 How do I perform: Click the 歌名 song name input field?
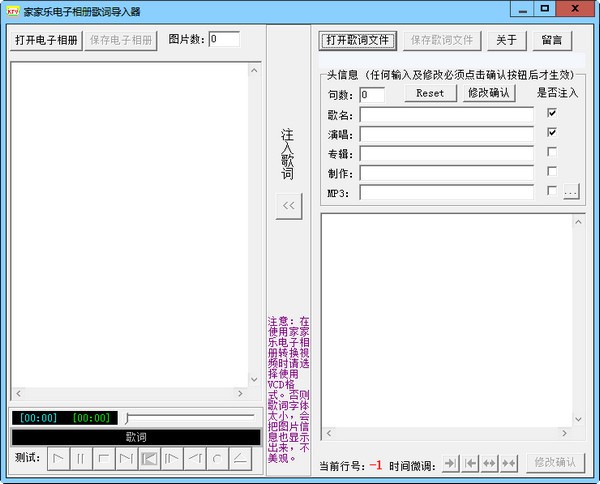coord(446,114)
